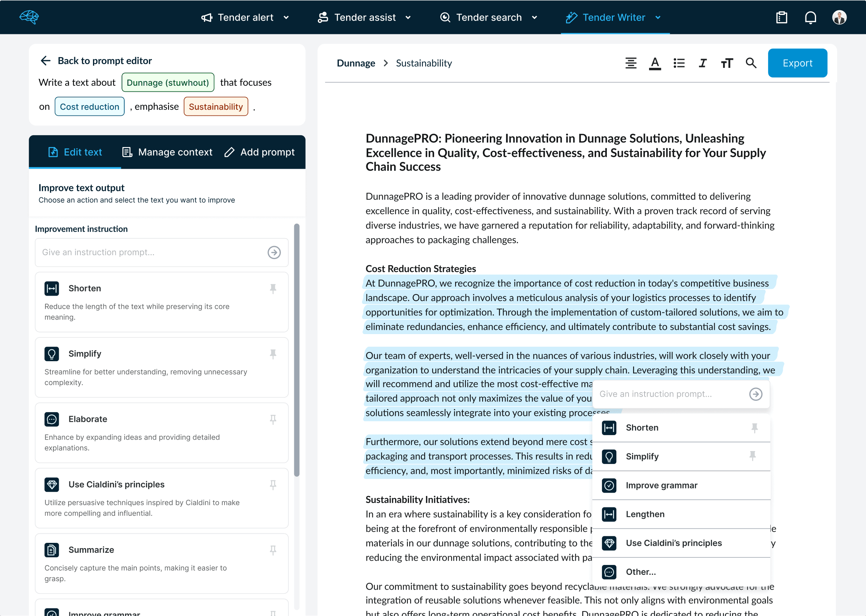Expand the Tender alert dropdown chevron
This screenshot has width=866, height=616.
click(x=286, y=18)
